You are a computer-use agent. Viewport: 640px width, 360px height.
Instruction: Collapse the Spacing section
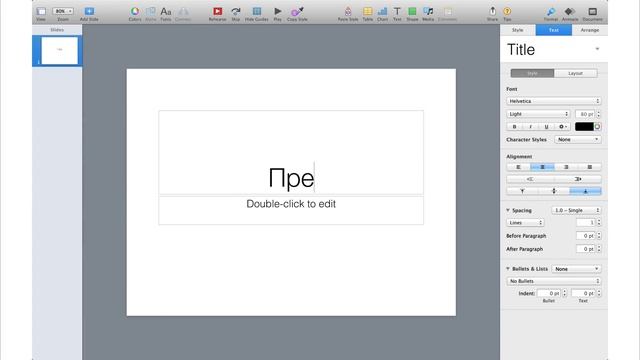(x=508, y=210)
